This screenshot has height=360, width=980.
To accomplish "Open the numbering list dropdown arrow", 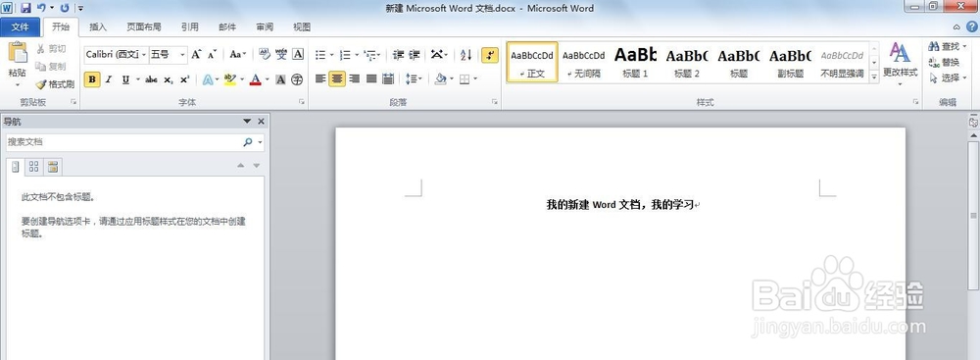I will point(357,55).
